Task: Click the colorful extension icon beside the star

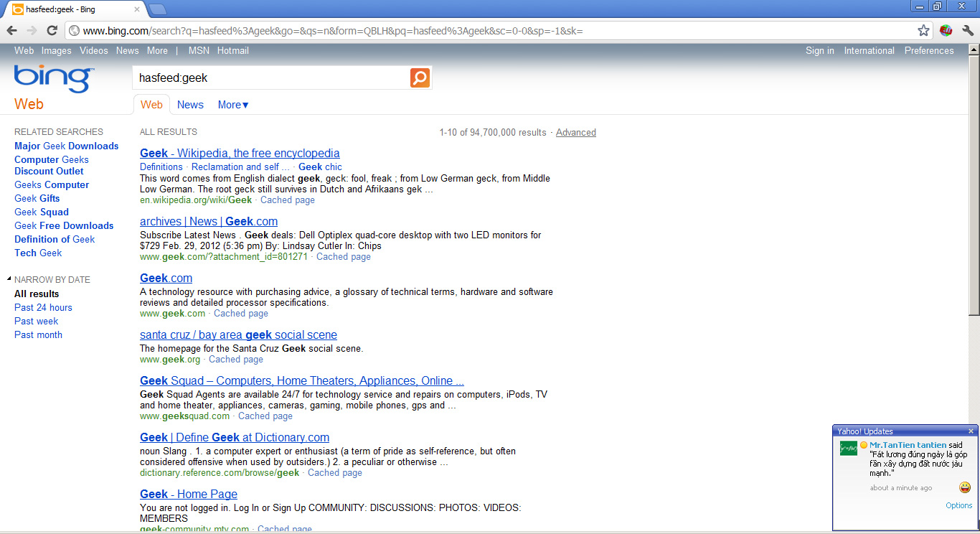Action: (x=946, y=30)
